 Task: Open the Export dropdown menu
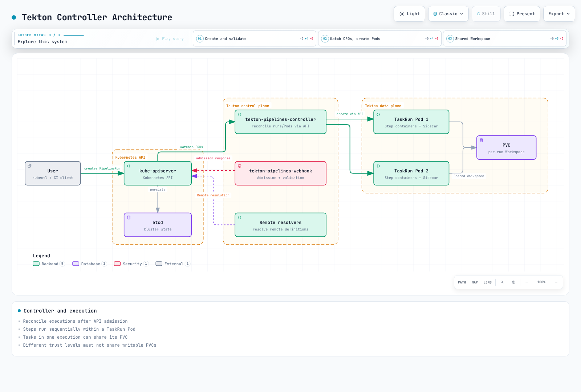pos(559,14)
